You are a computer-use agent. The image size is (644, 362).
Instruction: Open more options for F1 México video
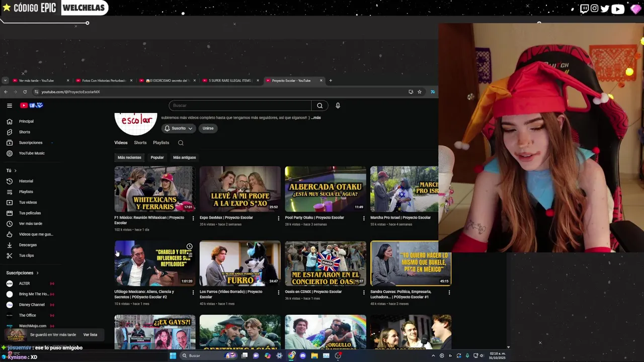193,218
